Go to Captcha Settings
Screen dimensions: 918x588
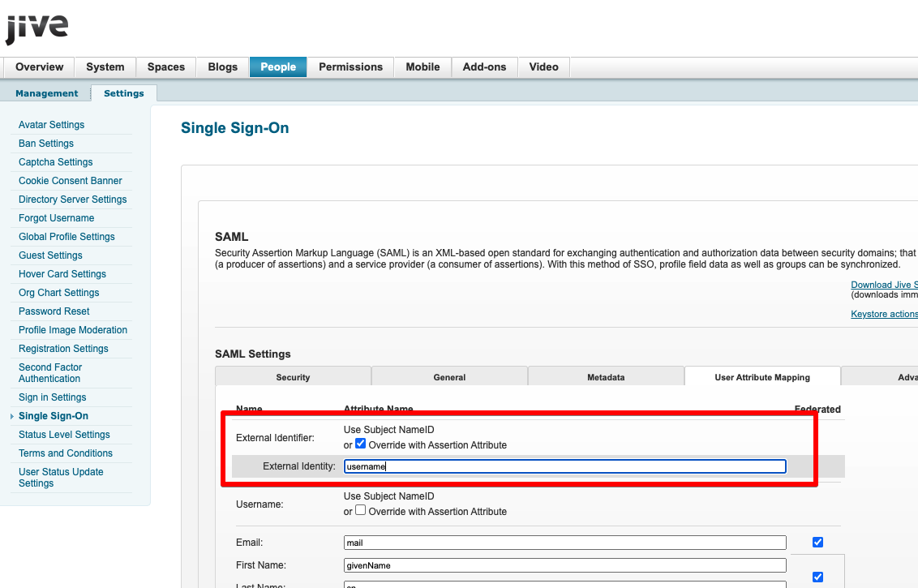56,162
